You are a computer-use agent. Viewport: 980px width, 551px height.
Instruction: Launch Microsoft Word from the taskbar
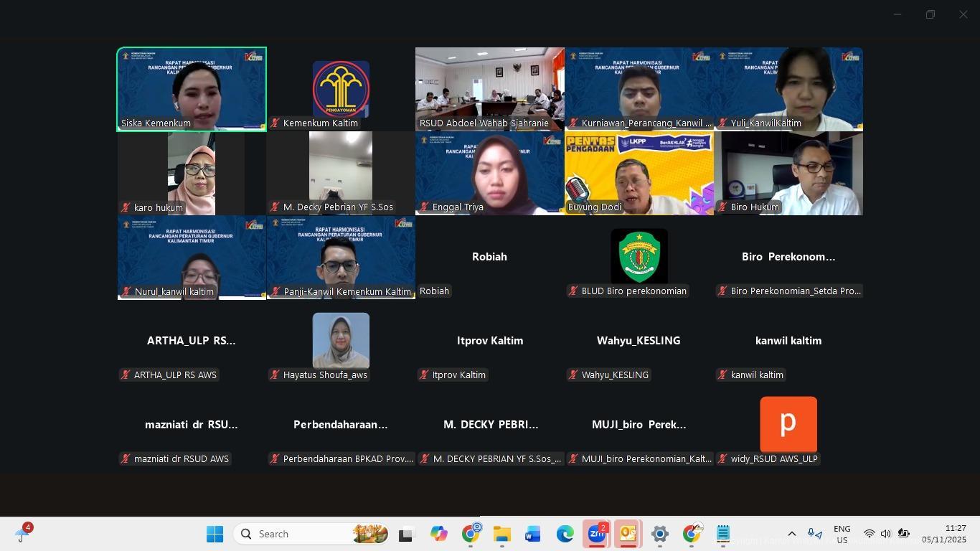532,534
